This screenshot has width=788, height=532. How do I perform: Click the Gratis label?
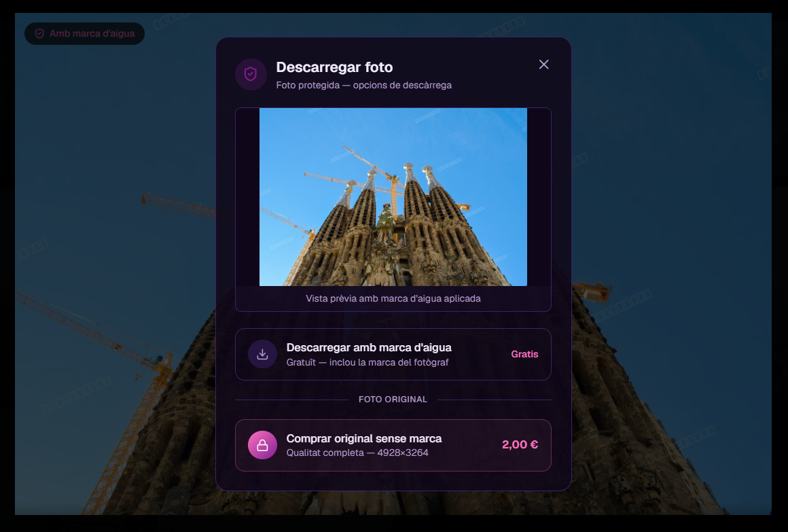click(x=524, y=354)
